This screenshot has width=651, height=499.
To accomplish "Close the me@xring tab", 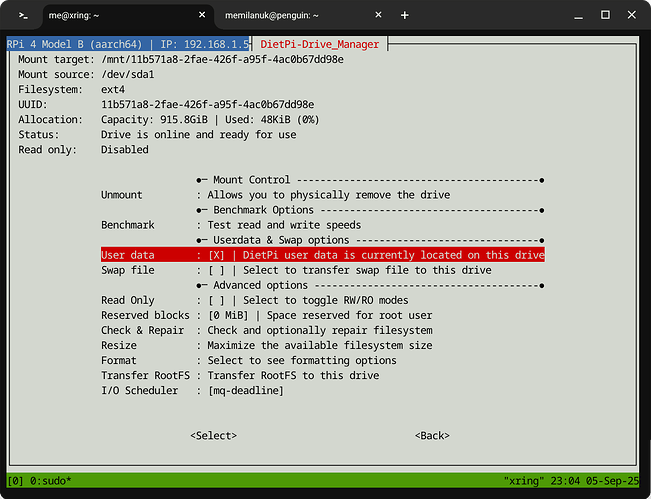I will [202, 15].
